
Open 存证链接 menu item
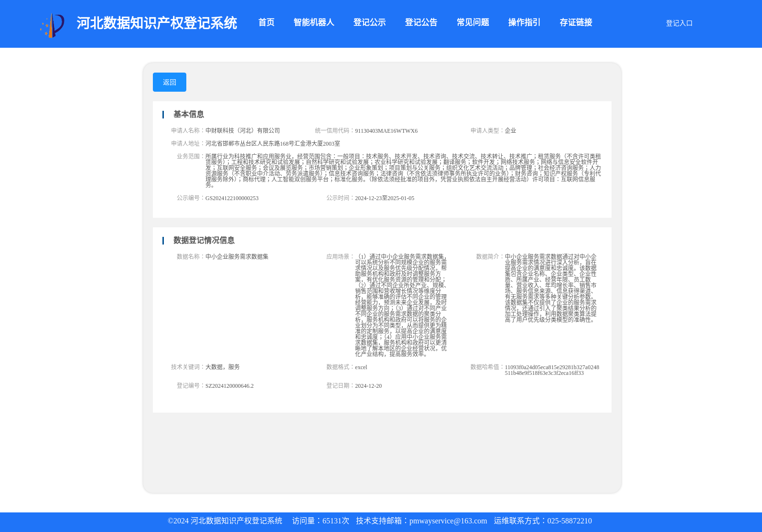coord(576,22)
